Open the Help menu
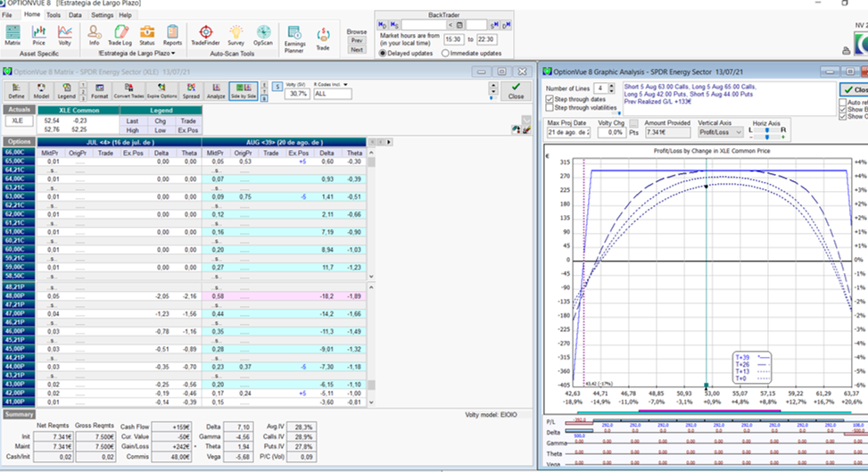 126,15
